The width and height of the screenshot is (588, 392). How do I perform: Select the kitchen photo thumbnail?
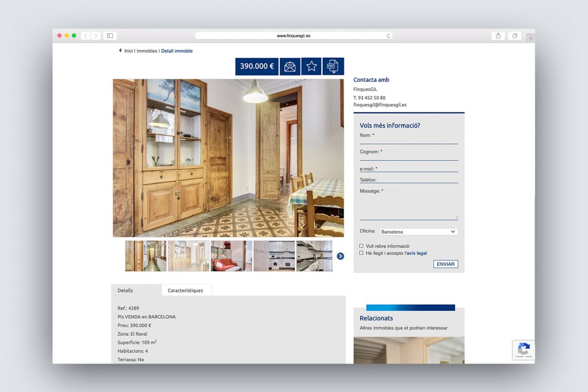point(274,256)
